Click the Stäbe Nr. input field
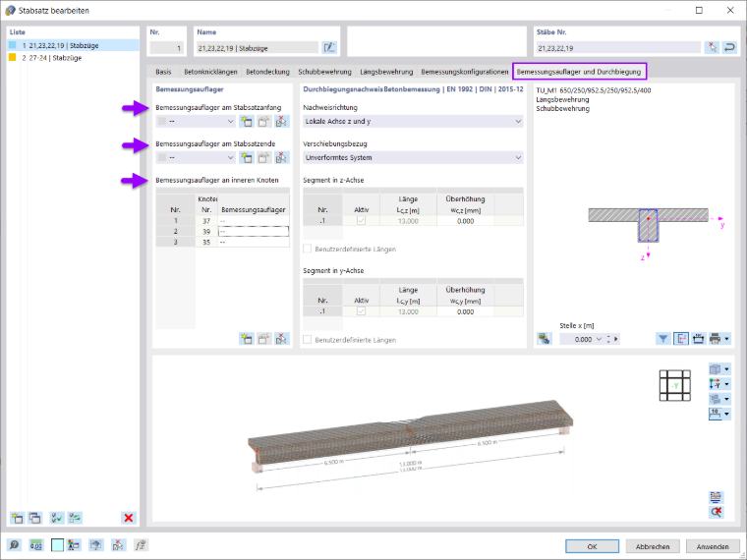This screenshot has width=747, height=560. click(618, 47)
